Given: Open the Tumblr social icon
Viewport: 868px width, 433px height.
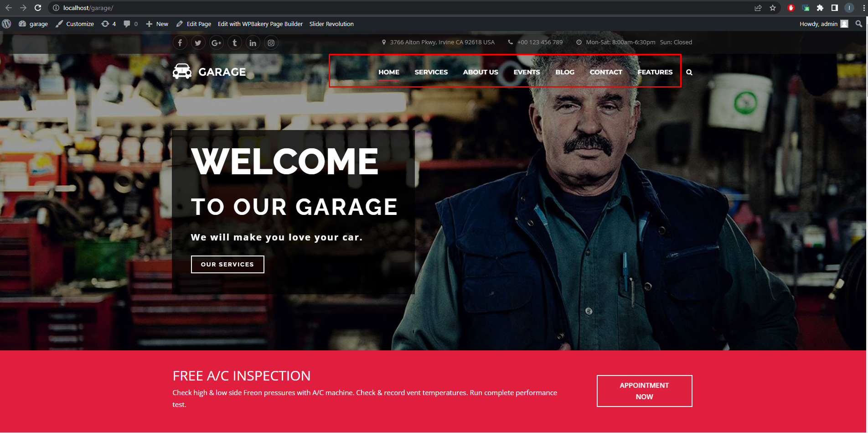Looking at the screenshot, I should pyautogui.click(x=235, y=43).
